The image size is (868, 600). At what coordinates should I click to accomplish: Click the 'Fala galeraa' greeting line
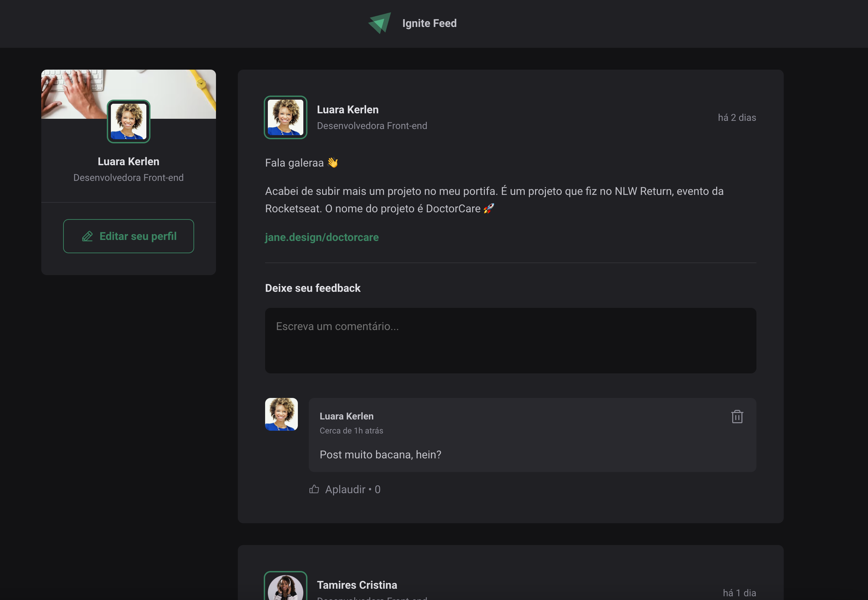pyautogui.click(x=301, y=163)
